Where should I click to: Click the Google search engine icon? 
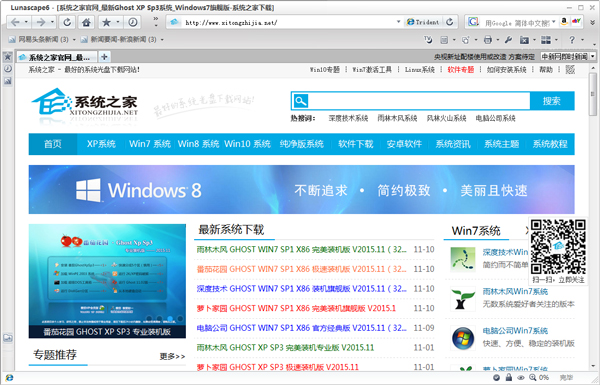click(x=473, y=22)
